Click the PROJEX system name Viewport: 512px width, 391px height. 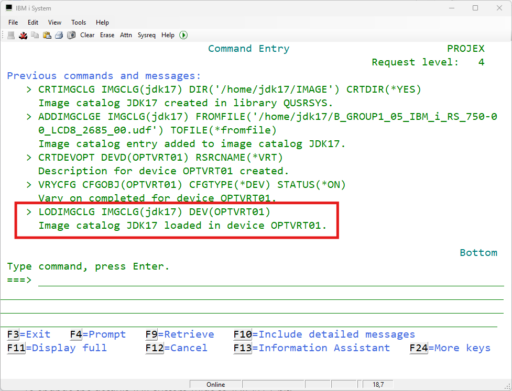coord(466,49)
